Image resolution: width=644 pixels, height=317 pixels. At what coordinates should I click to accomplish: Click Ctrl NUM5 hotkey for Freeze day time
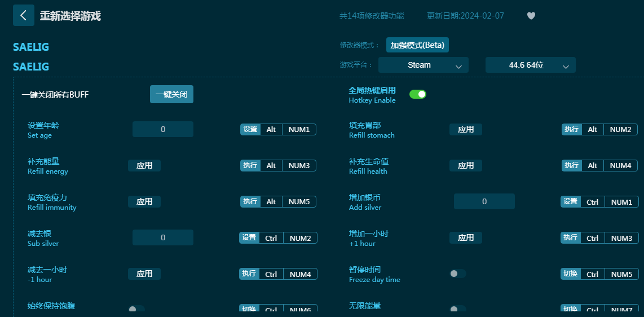click(x=599, y=274)
